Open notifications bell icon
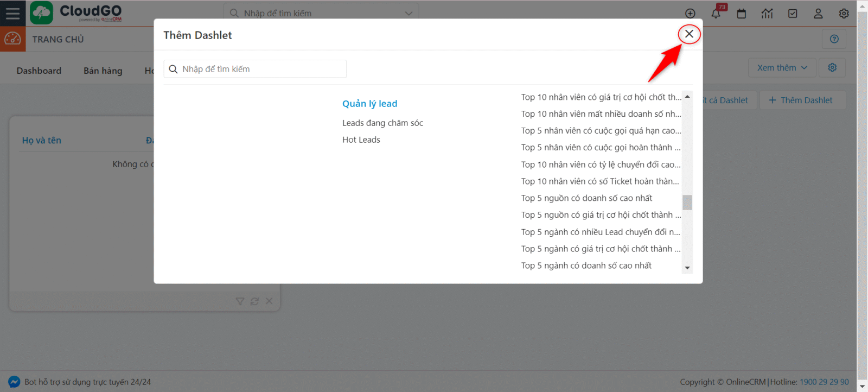The image size is (868, 392). [x=716, y=14]
